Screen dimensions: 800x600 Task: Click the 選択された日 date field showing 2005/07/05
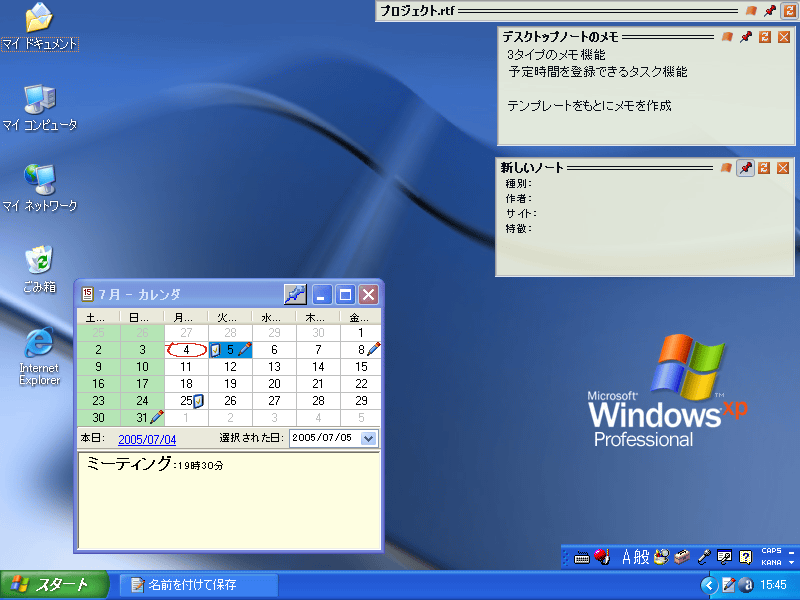(333, 438)
